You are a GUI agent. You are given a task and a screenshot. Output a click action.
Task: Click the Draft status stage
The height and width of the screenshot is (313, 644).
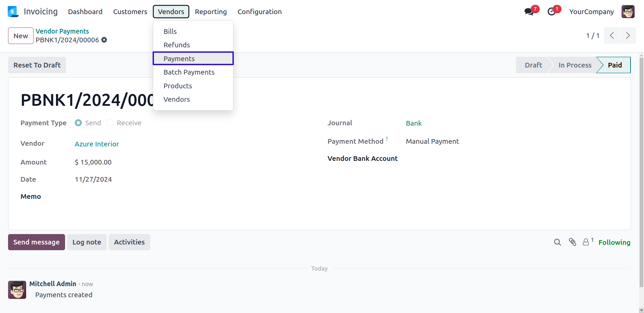pos(533,65)
